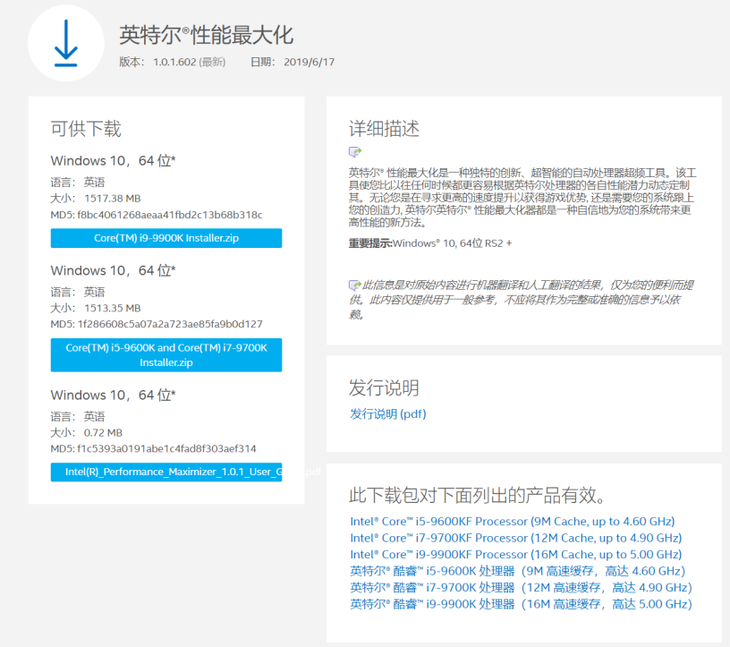This screenshot has height=647, width=730.
Task: Open 英特尔酷睿 i7-9700K 处理器 link
Action: pos(521,587)
